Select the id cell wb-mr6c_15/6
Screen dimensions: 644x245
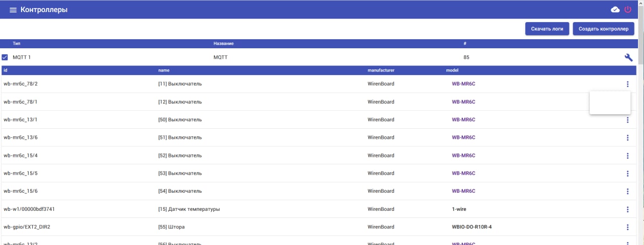21,191
